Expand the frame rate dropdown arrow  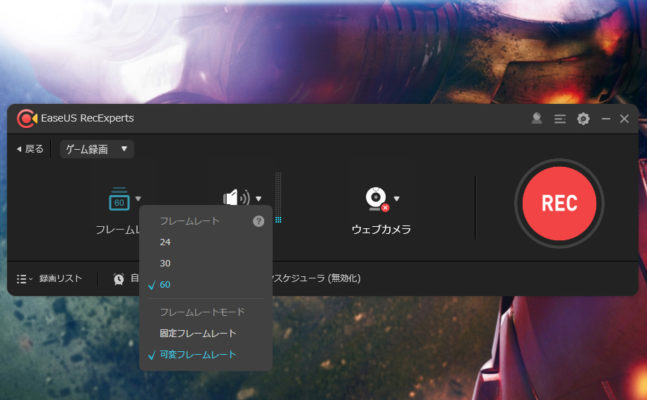pyautogui.click(x=138, y=199)
